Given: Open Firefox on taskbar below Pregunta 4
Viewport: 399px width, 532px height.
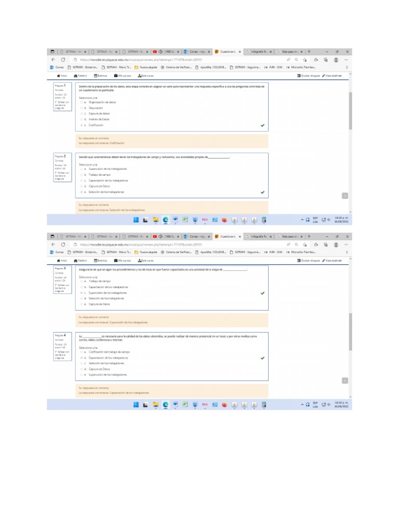Looking at the screenshot, I should 224,405.
